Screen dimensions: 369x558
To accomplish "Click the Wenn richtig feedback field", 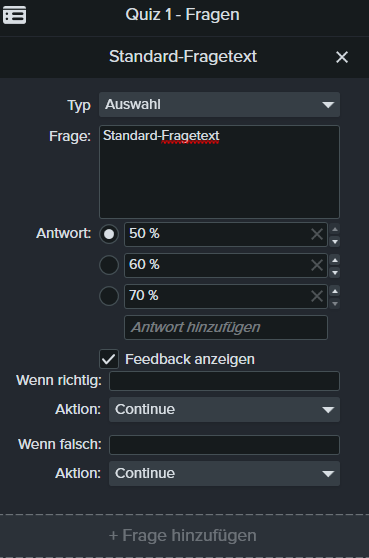I will pyautogui.click(x=225, y=381).
